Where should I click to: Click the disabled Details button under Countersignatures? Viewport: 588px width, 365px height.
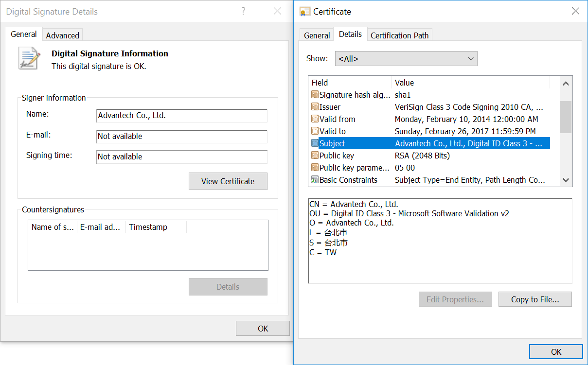tap(228, 287)
